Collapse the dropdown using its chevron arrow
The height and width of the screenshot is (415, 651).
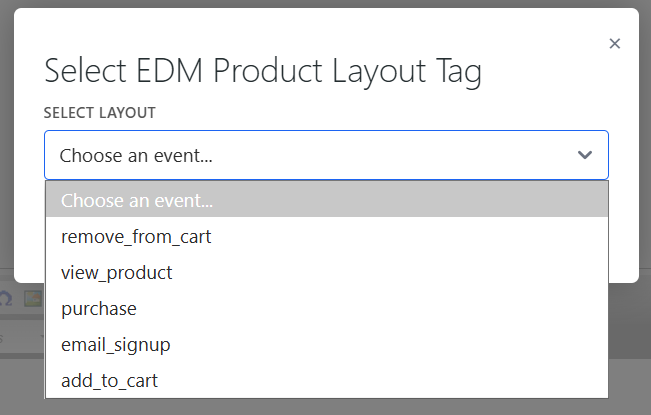(585, 155)
